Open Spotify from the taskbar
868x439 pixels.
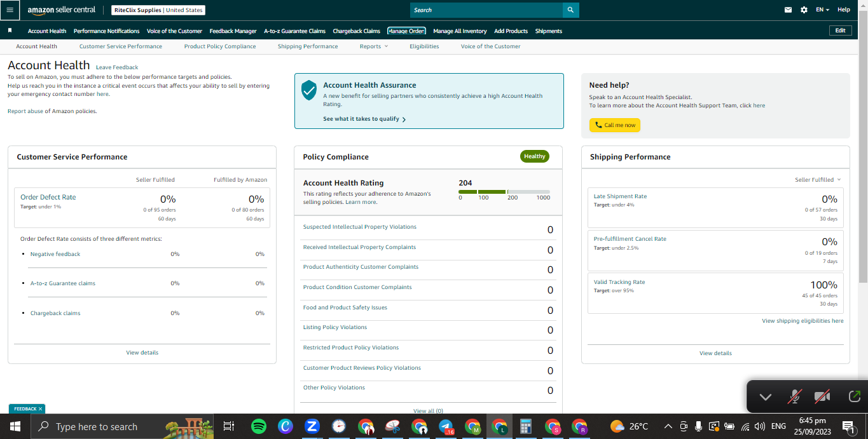pos(258,426)
